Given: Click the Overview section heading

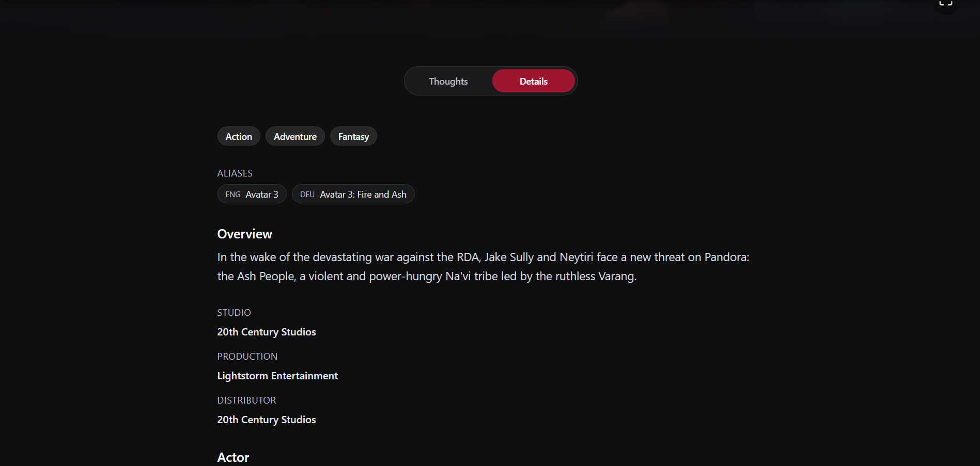Looking at the screenshot, I should [x=244, y=234].
